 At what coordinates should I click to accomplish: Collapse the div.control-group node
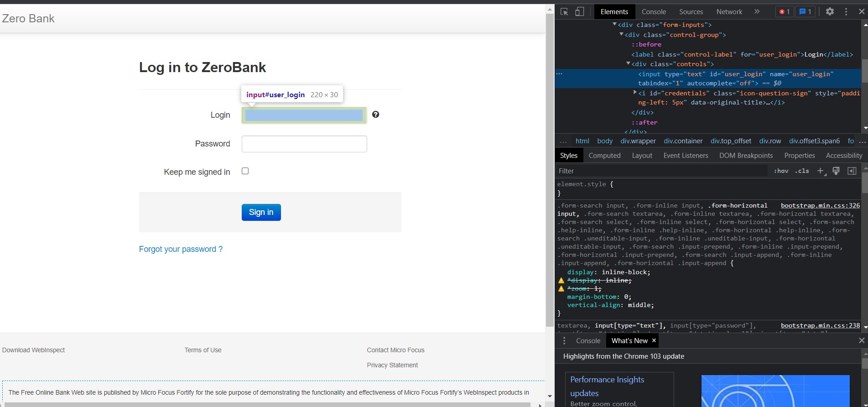(621, 34)
